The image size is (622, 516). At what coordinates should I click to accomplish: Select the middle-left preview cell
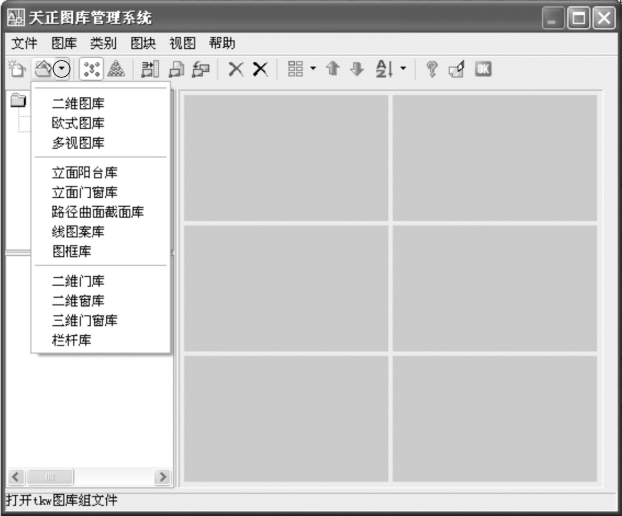click(286, 288)
